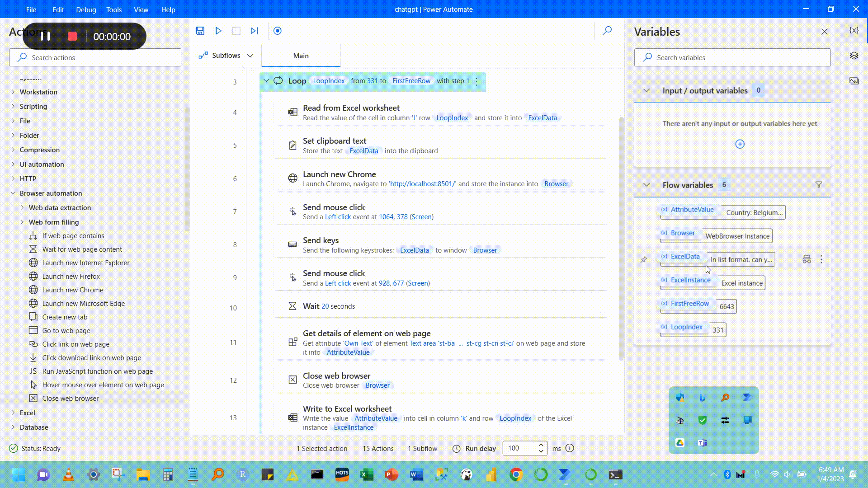Select the Launch new Chrome action in the list

72,290
